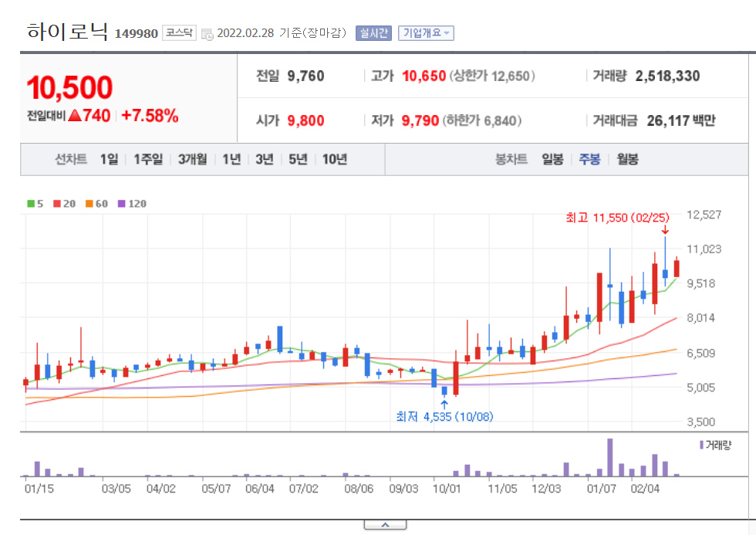Screen dimensions: 756x535
Task: Collapse the chart with the bottom arrow handle
Action: tap(385, 525)
